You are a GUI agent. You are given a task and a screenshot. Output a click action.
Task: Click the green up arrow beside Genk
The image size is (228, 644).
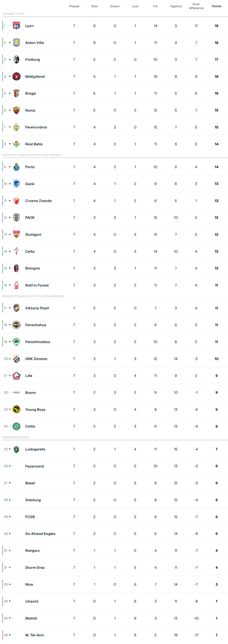pos(10,184)
